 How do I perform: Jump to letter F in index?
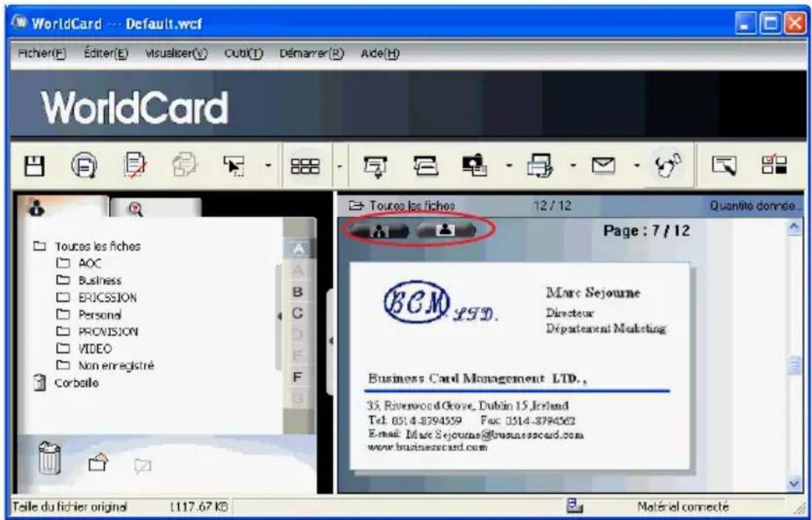(x=298, y=377)
